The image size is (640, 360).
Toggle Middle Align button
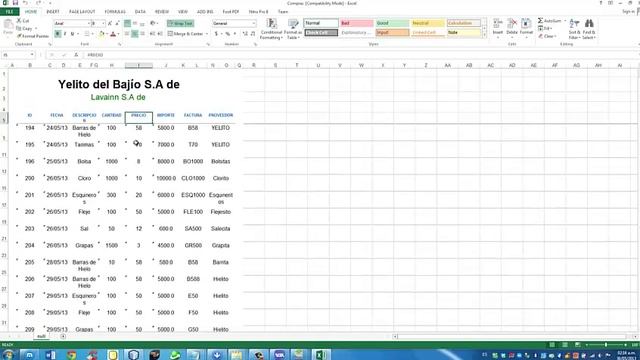pyautogui.click(x=135, y=24)
